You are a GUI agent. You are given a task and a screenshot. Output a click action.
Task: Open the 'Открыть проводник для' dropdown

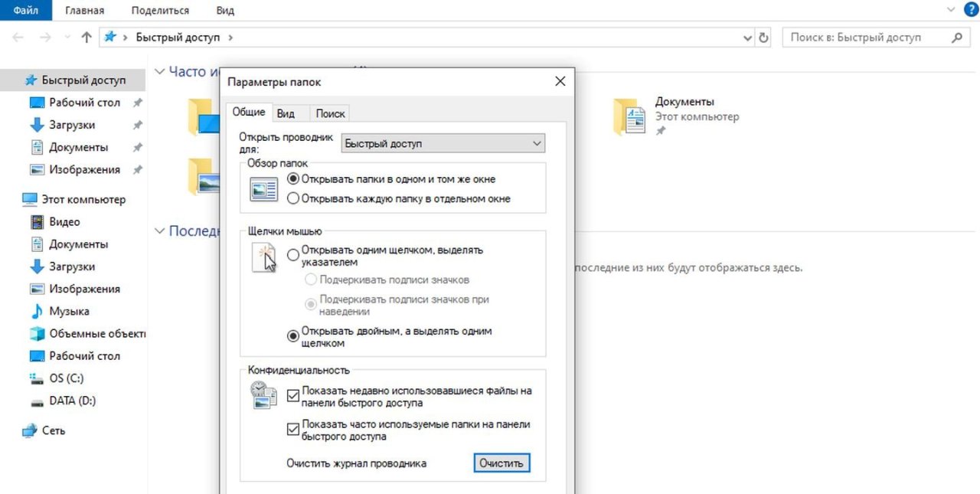(537, 142)
